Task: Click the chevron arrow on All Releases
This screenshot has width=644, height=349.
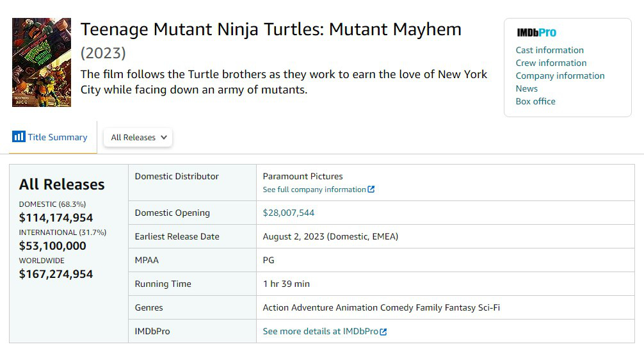Action: [x=164, y=137]
